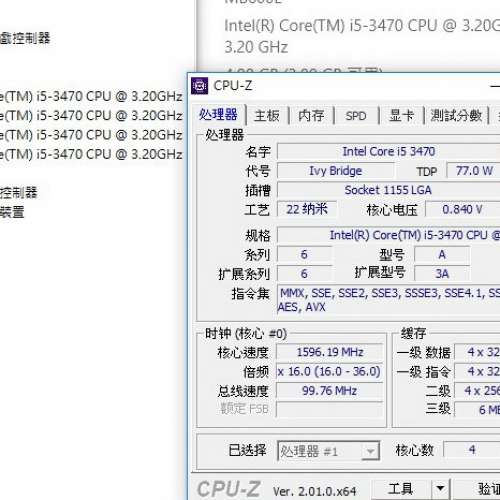
Task: Open the 内存 tab
Action: (311, 116)
